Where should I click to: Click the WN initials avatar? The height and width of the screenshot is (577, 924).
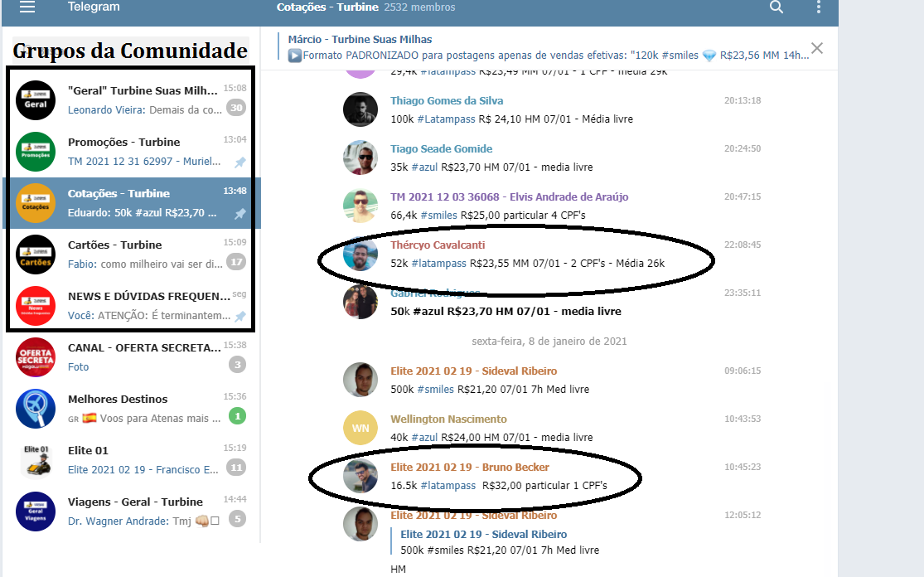(x=360, y=428)
